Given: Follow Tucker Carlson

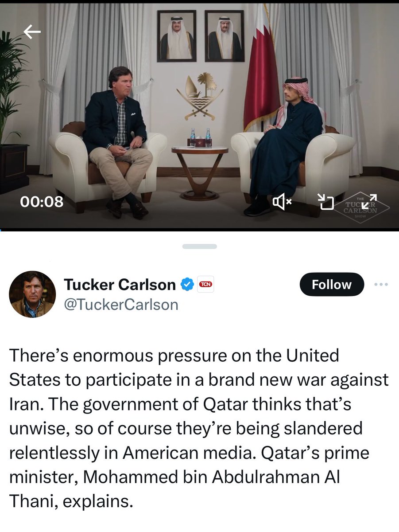Looking at the screenshot, I should (332, 285).
